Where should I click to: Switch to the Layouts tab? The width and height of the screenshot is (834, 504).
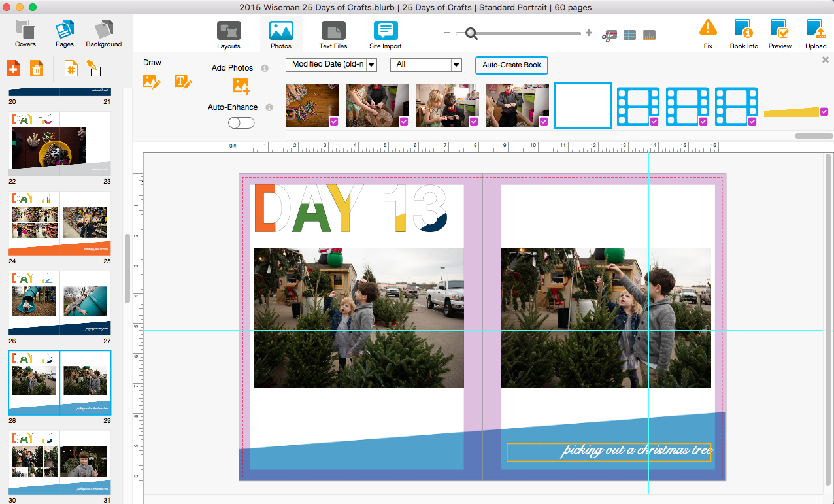pos(229,35)
